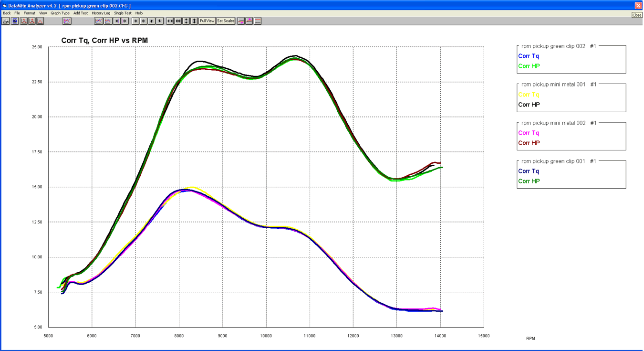Click the 15000 x-axis value
This screenshot has width=644, height=351.
click(x=484, y=336)
